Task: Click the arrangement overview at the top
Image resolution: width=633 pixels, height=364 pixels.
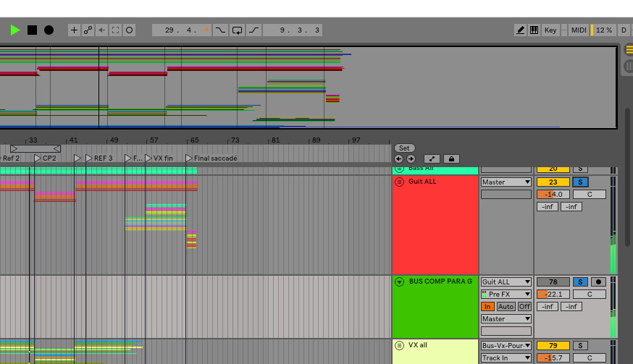Action: [x=309, y=88]
